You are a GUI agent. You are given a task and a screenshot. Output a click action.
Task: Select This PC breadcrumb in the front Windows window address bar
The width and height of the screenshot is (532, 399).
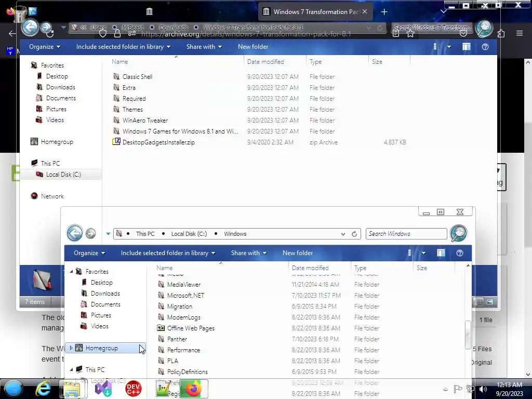145,234
